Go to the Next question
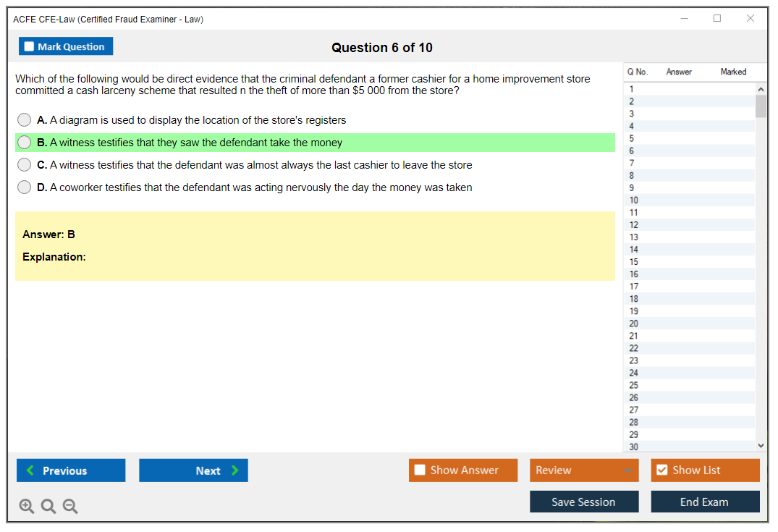 tap(193, 470)
